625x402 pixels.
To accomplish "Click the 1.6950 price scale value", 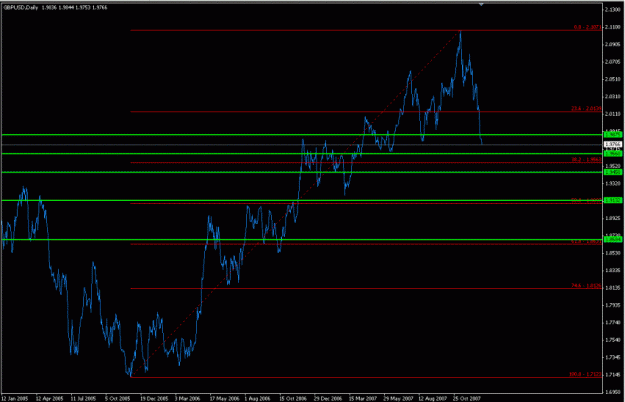I will (x=612, y=392).
